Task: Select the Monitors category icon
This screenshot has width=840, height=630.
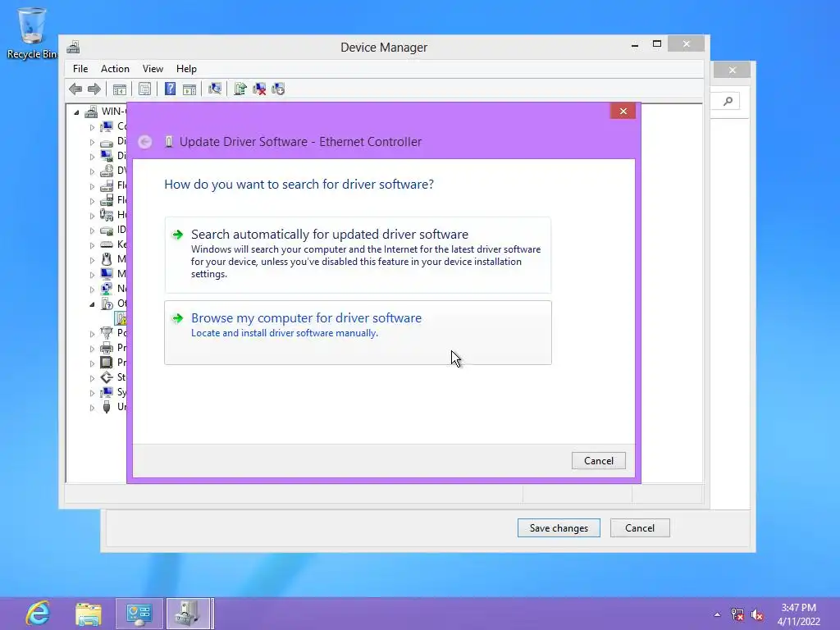Action: tap(107, 274)
